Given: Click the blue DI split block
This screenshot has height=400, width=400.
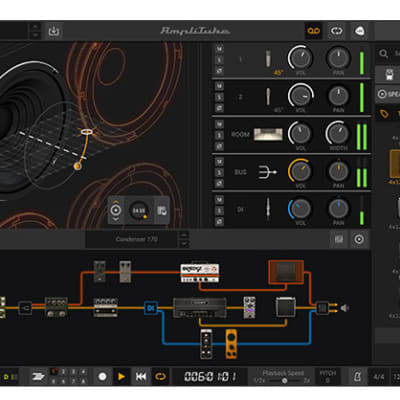Looking at the screenshot, I should tap(151, 308).
